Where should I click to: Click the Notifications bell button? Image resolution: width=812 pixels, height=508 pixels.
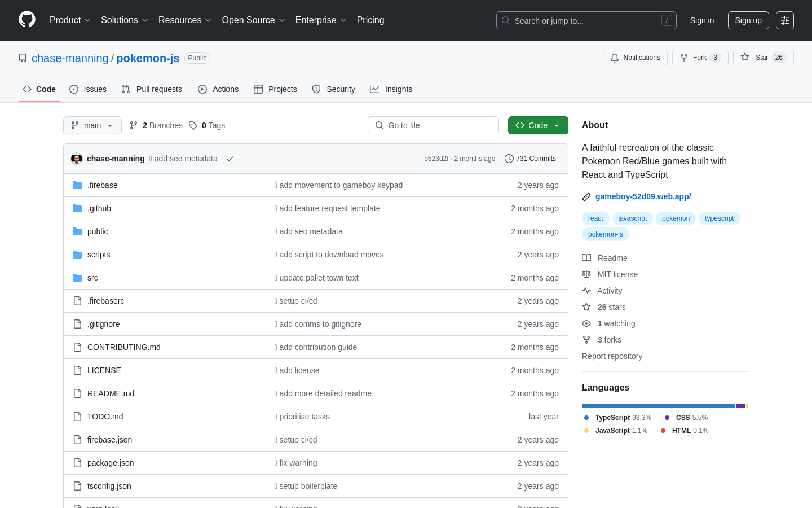[635, 58]
